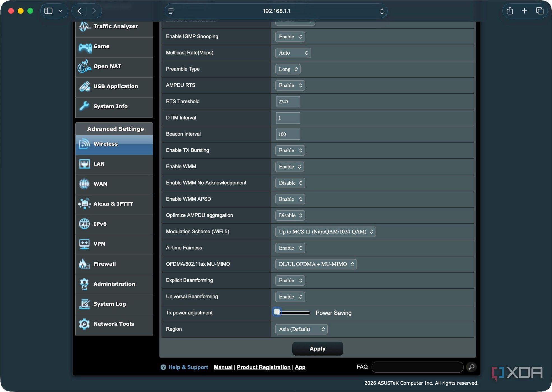The width and height of the screenshot is (552, 392).
Task: Click the Safari share icon
Action: 510,11
